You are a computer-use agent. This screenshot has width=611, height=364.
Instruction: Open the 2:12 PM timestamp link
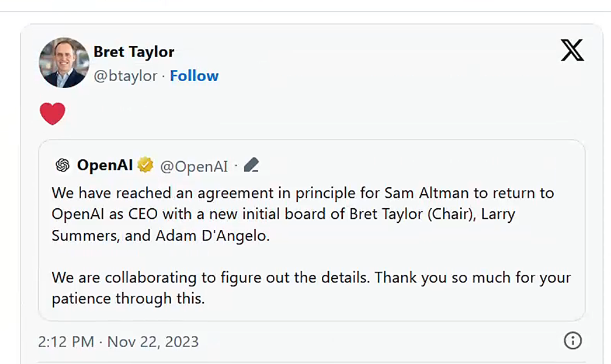tap(65, 341)
